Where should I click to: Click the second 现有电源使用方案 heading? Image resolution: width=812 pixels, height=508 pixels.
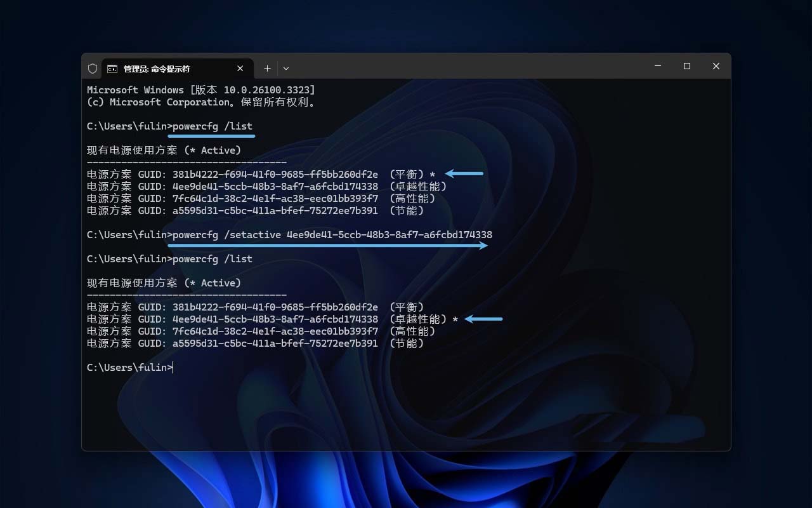click(x=164, y=283)
